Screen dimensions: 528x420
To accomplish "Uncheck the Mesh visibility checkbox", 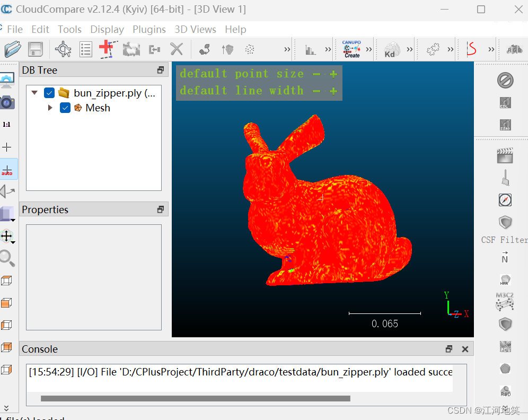I will pos(65,108).
